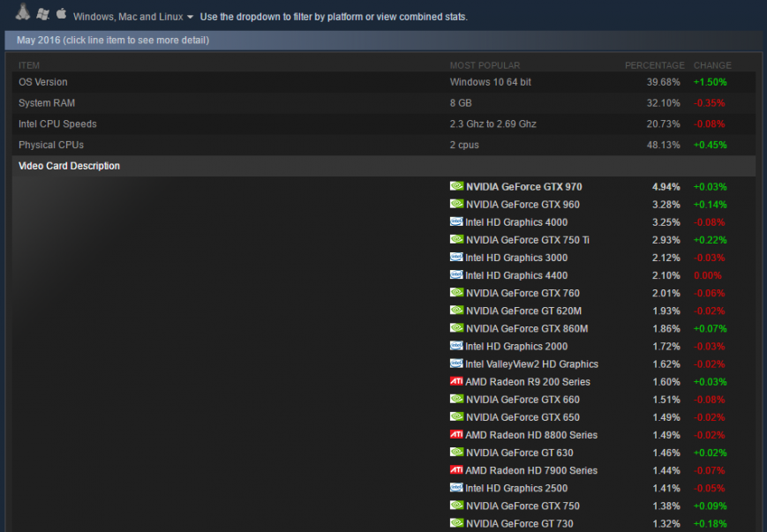767x532 pixels.
Task: Select the Windows 10 64 bit value
Action: 490,82
